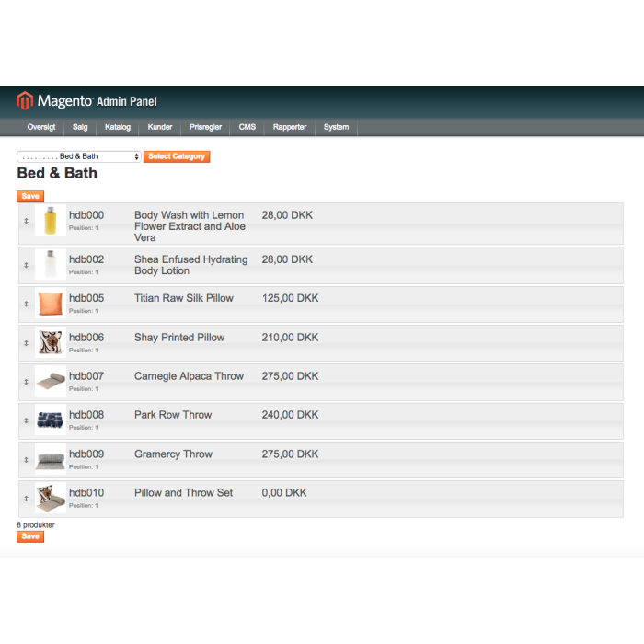Click the Save button above product list

click(30, 196)
